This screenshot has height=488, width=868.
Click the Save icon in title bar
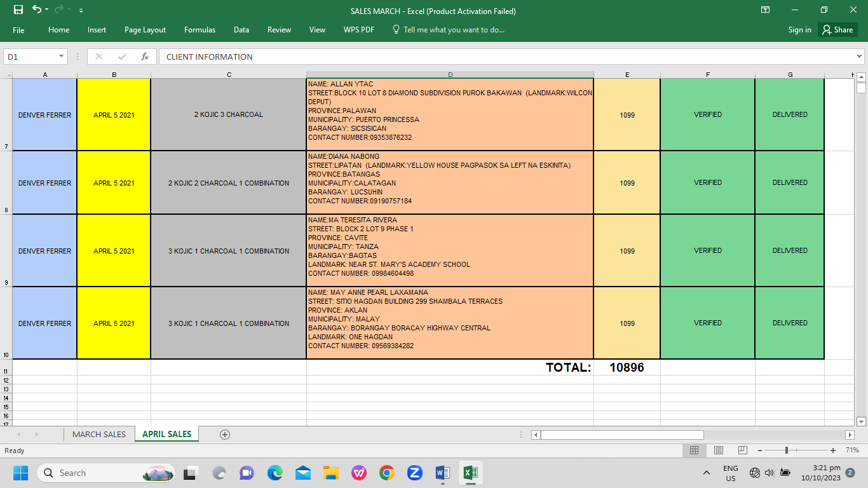coord(18,10)
